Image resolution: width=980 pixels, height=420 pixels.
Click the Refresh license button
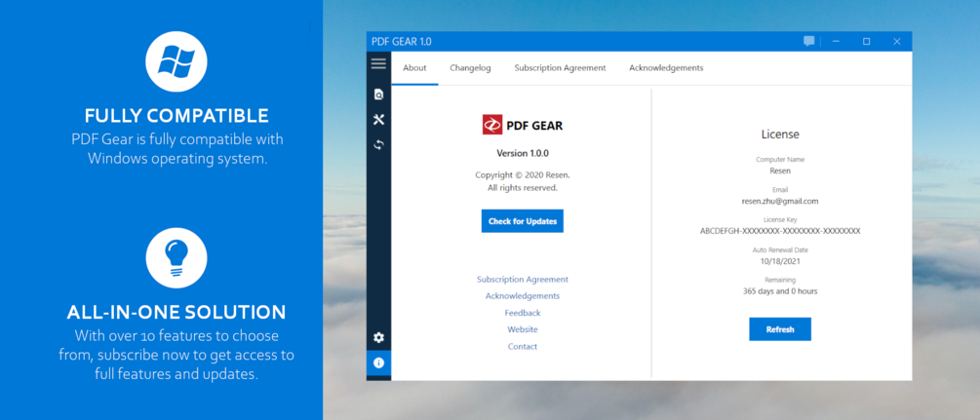pos(780,329)
